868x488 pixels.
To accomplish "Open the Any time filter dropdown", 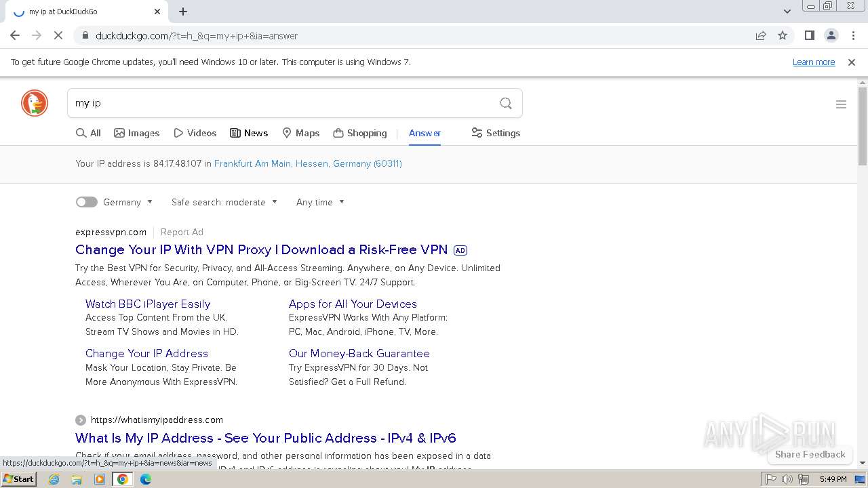I will [x=320, y=202].
